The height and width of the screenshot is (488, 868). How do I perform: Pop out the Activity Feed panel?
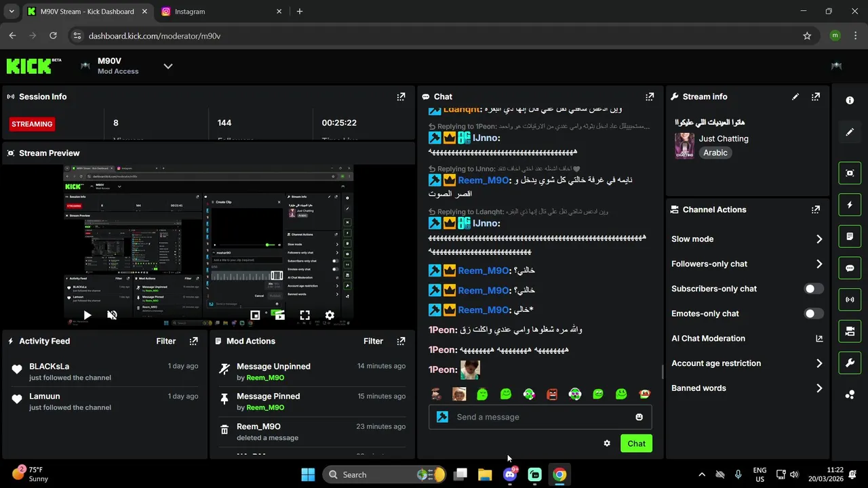point(193,342)
